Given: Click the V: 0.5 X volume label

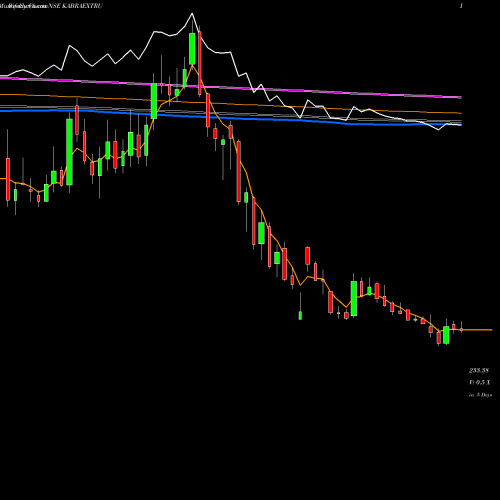Looking at the screenshot, I should 480,383.
